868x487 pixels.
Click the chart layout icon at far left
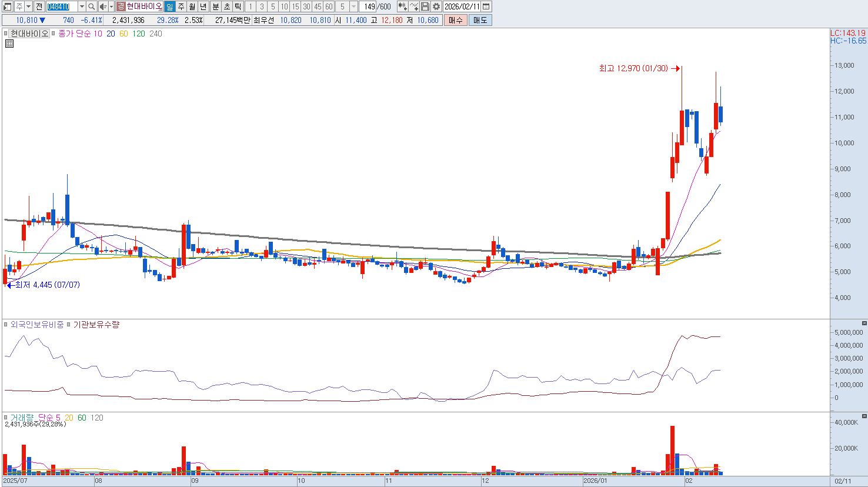tap(8, 6)
